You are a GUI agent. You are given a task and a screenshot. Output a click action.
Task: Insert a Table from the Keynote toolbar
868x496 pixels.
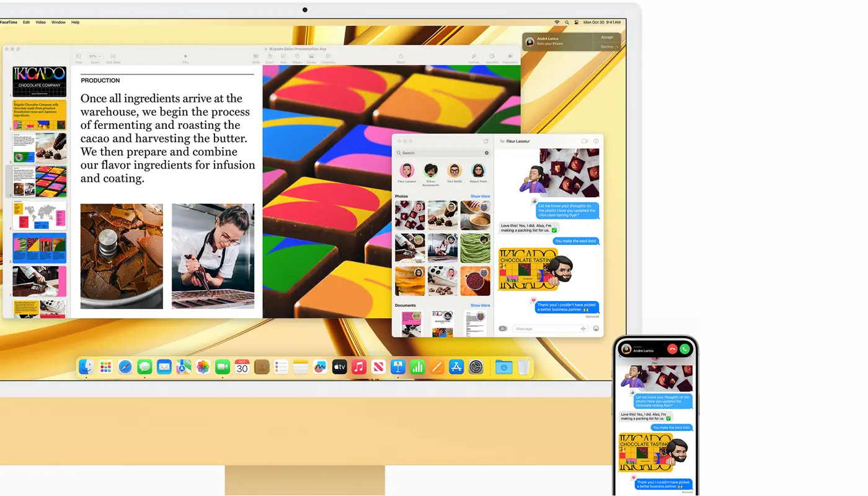coord(255,58)
